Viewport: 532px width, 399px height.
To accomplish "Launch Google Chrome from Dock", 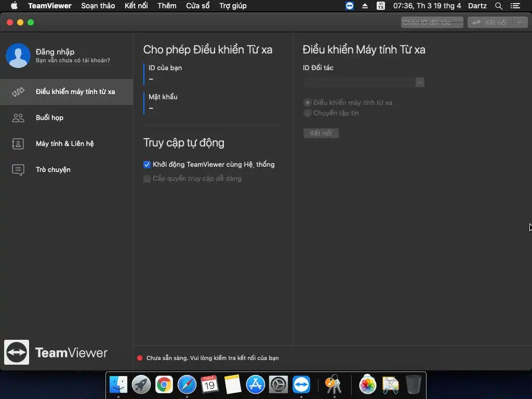I will (164, 385).
